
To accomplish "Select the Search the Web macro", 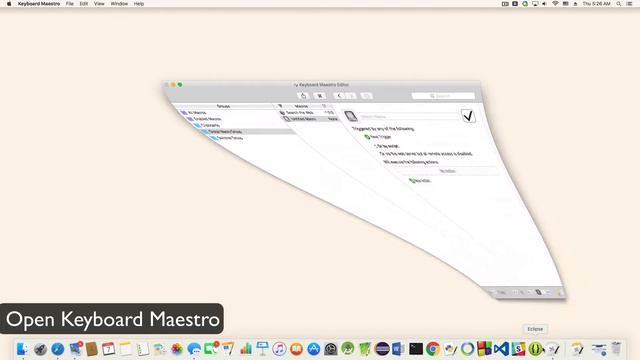I will point(308,113).
